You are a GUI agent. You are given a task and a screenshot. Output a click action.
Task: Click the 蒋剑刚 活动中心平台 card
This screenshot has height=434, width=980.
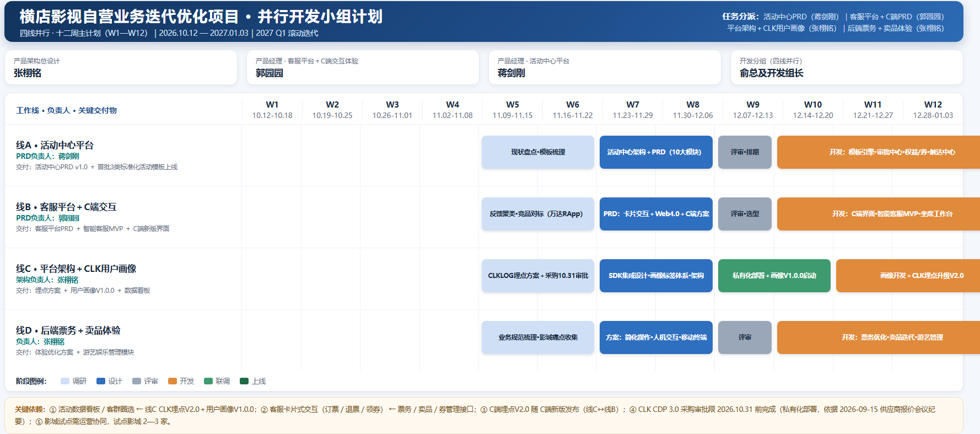click(605, 67)
